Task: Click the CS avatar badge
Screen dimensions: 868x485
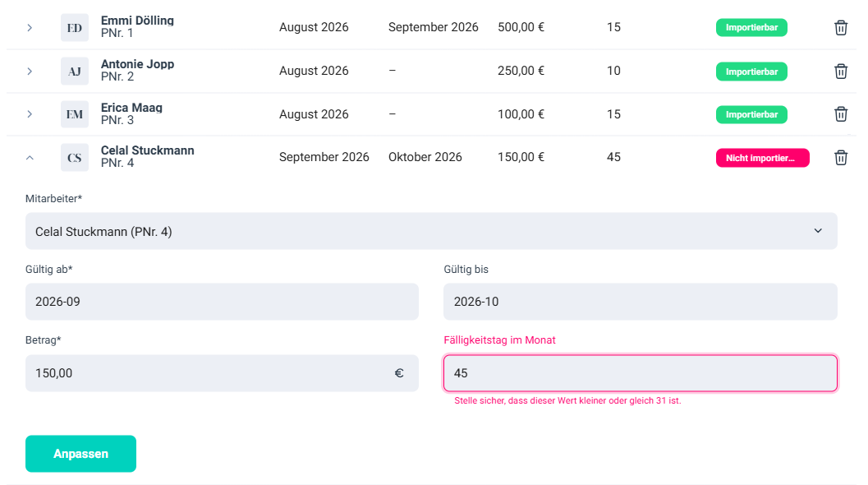Action: click(75, 157)
